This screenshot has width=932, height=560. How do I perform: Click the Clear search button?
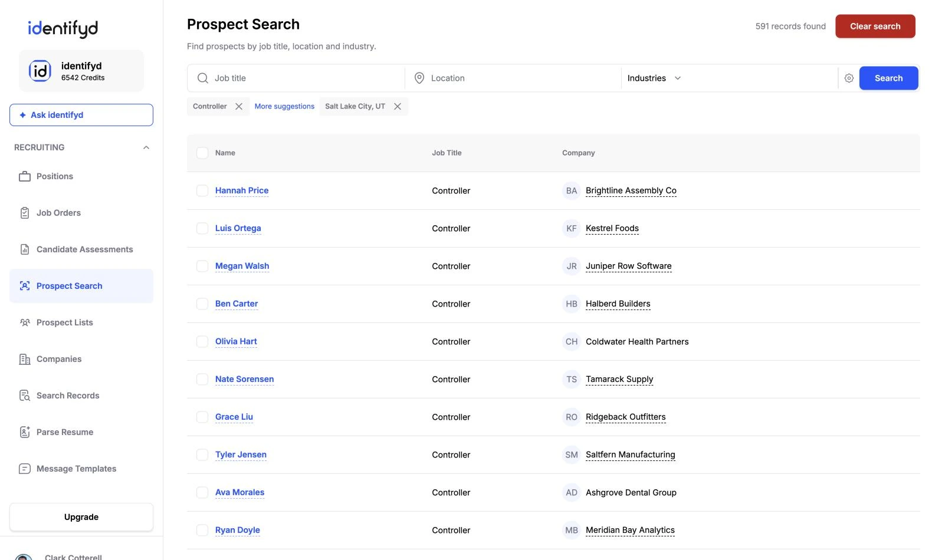pos(875,26)
